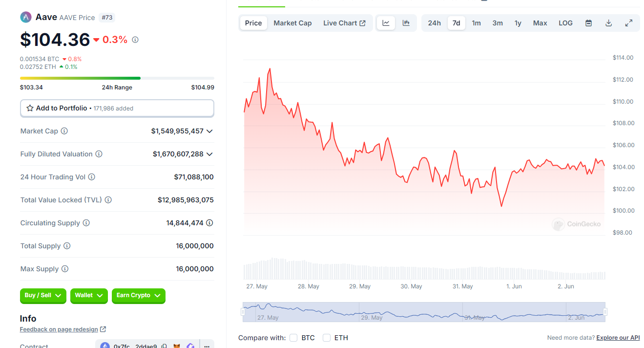Image resolution: width=644 pixels, height=348 pixels.
Task: Open the Market Cap info tooltip icon
Action: [64, 131]
